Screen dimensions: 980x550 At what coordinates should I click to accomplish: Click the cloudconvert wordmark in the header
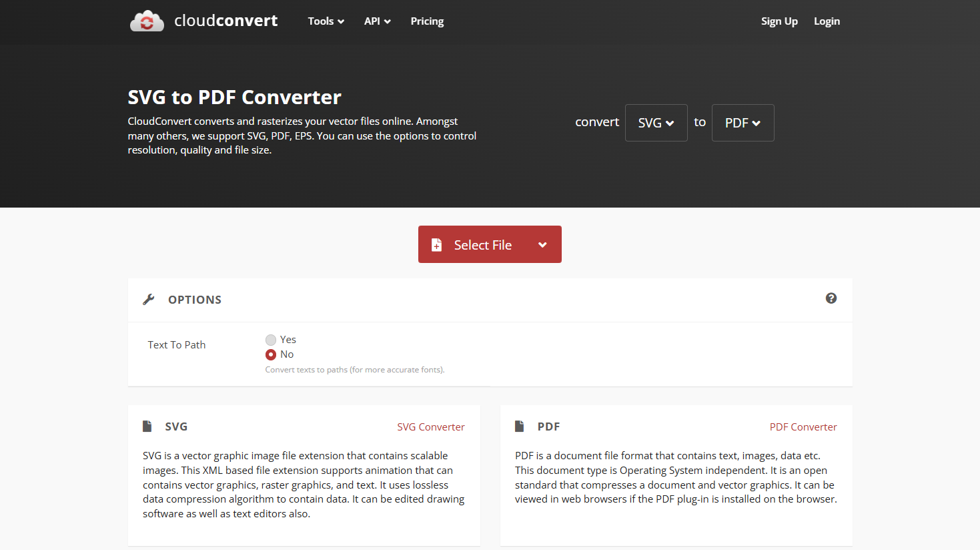click(x=225, y=21)
